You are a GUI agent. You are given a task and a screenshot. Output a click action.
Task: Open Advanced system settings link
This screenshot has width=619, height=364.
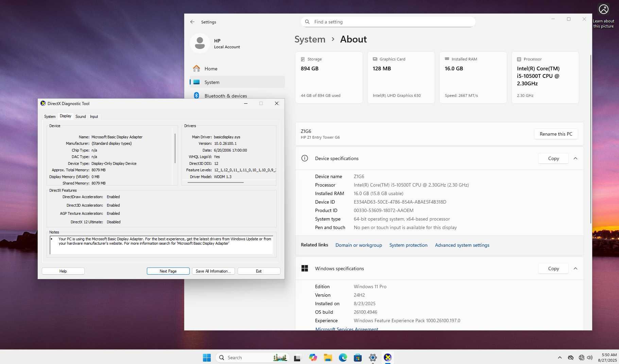click(x=462, y=245)
